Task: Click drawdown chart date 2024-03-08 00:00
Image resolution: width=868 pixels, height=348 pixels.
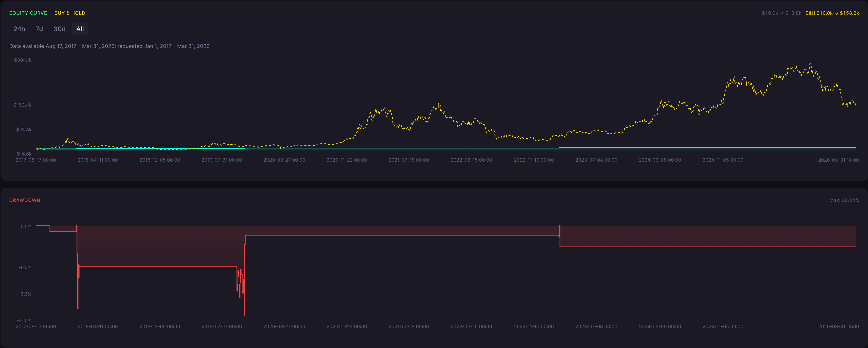Action: (x=660, y=326)
